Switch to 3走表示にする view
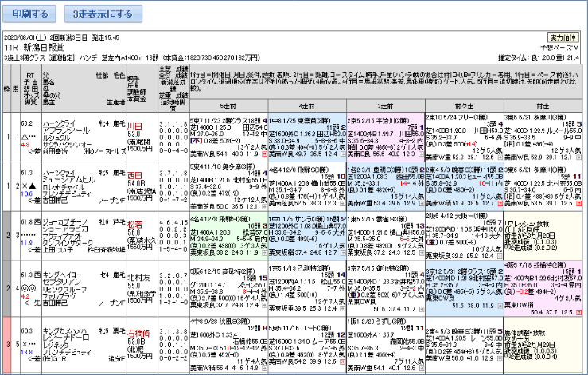The width and height of the screenshot is (588, 375). click(103, 14)
